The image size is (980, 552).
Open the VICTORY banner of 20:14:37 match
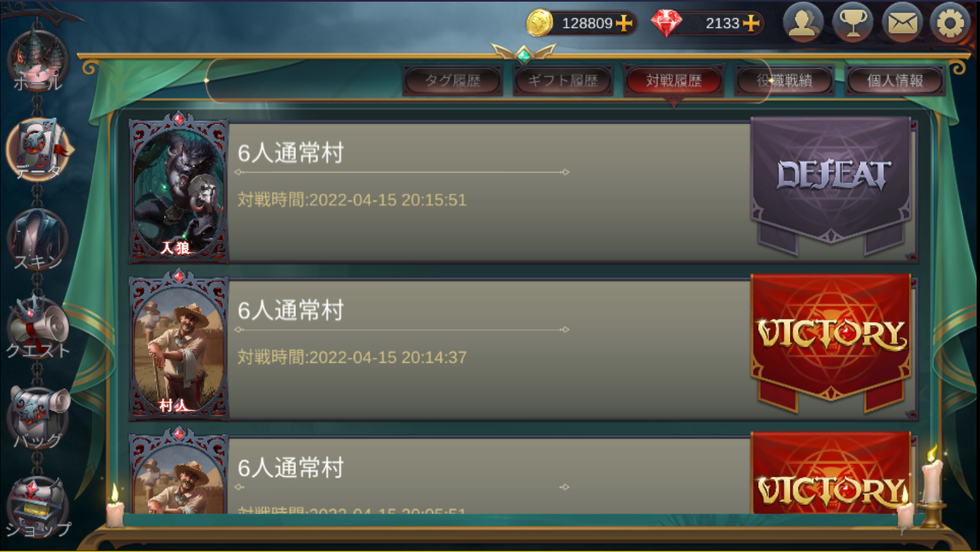pyautogui.click(x=831, y=342)
